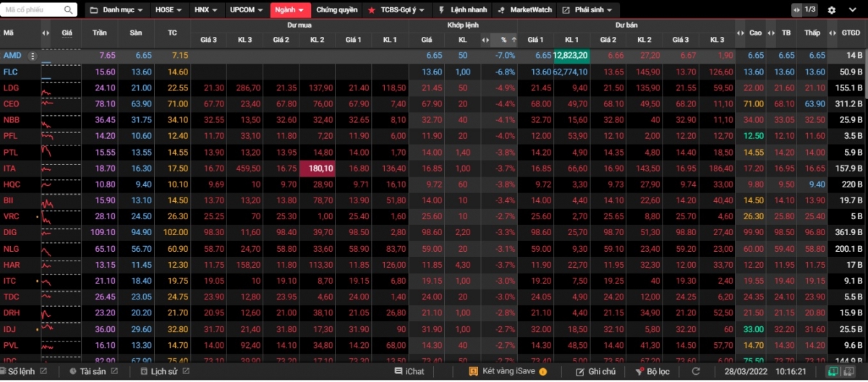Click the 62,774,10 KL 1 cell in FLC row
The width and height of the screenshot is (868, 382).
point(571,72)
